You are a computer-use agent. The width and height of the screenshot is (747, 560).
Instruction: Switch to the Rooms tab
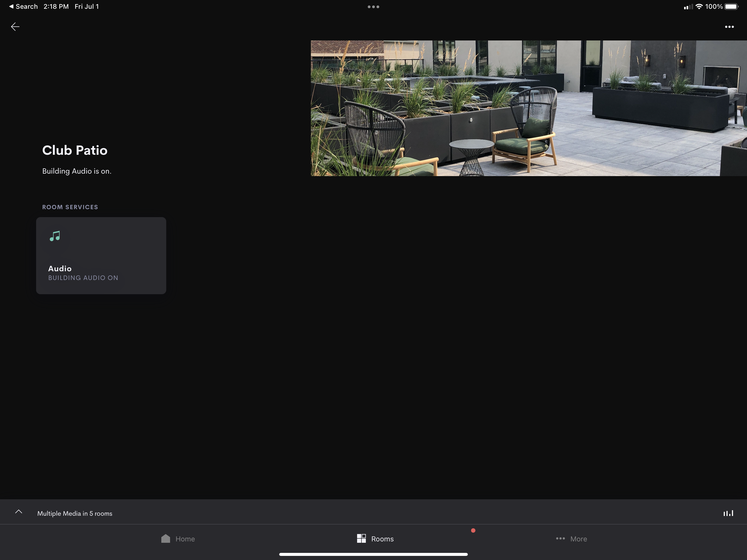375,539
